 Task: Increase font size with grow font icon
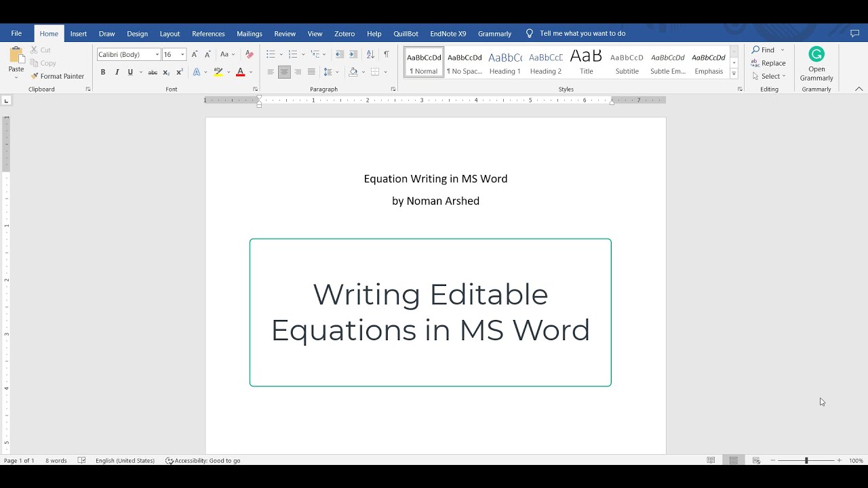click(195, 54)
